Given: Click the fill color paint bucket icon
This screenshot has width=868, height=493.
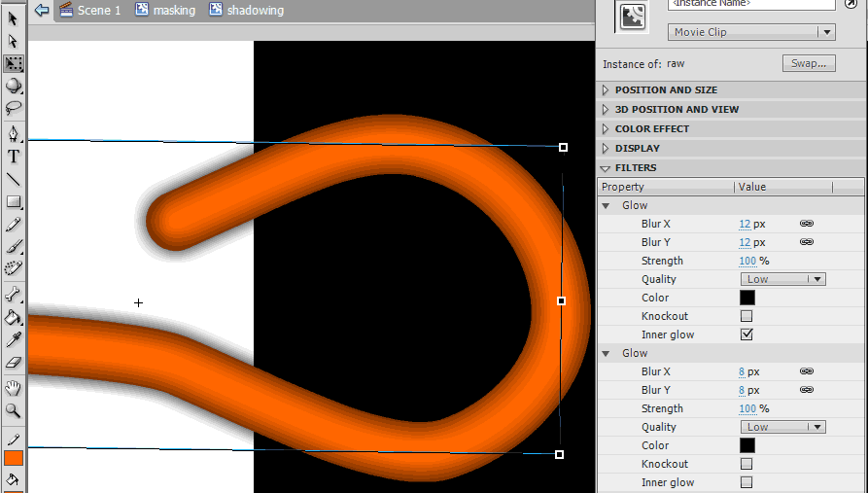Looking at the screenshot, I should tap(14, 479).
